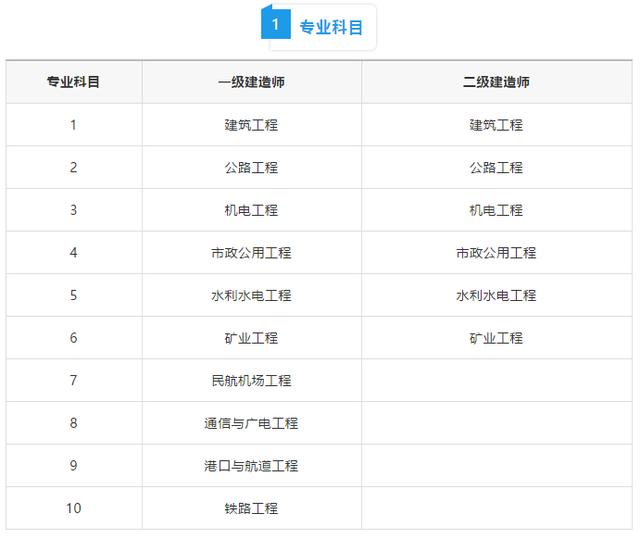Click the 港口与航道工程 cell

[251, 466]
